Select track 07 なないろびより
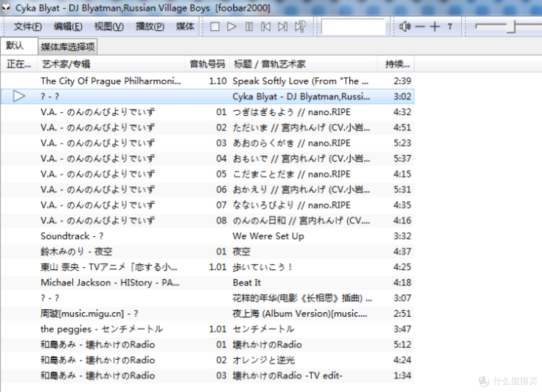This screenshot has height=392, width=542. pos(207,205)
